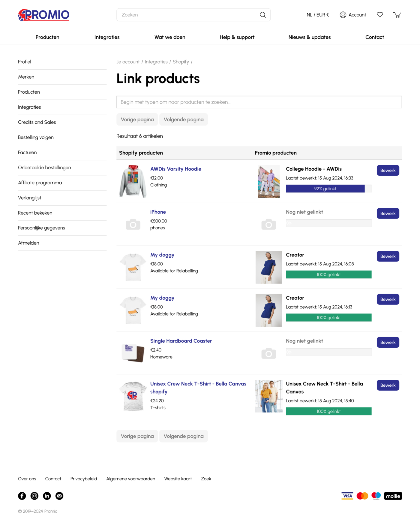Select Credits and Sales in sidebar
The image size is (420, 523).
pos(37,122)
